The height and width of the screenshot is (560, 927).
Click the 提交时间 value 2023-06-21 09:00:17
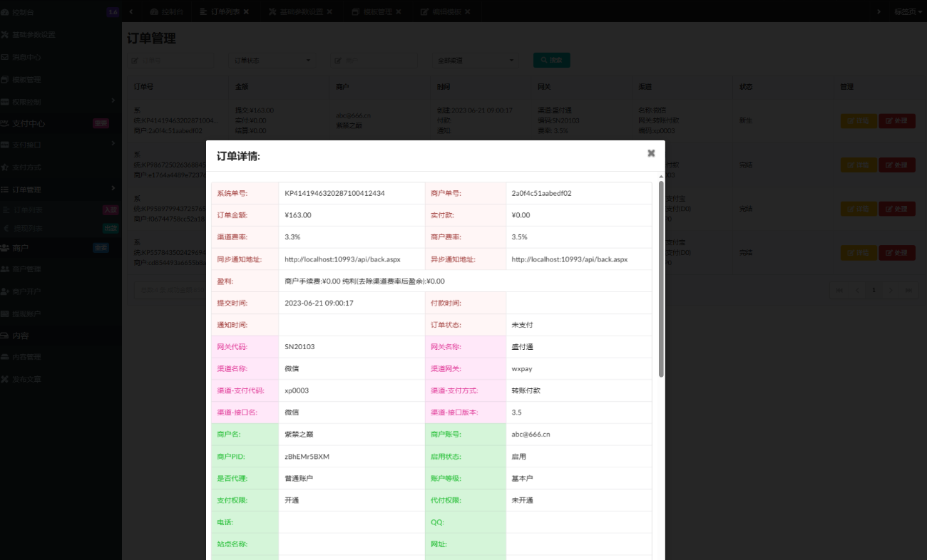pos(319,303)
